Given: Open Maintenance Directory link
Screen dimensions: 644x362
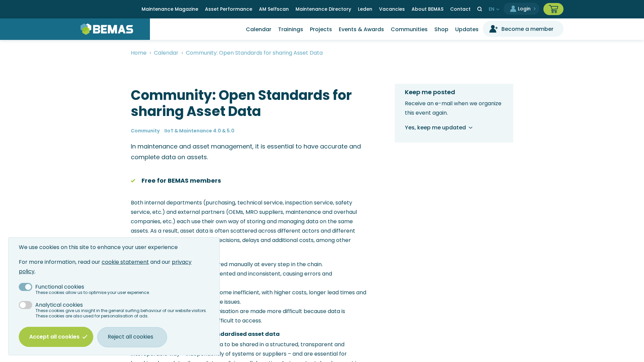Looking at the screenshot, I should [x=323, y=9].
